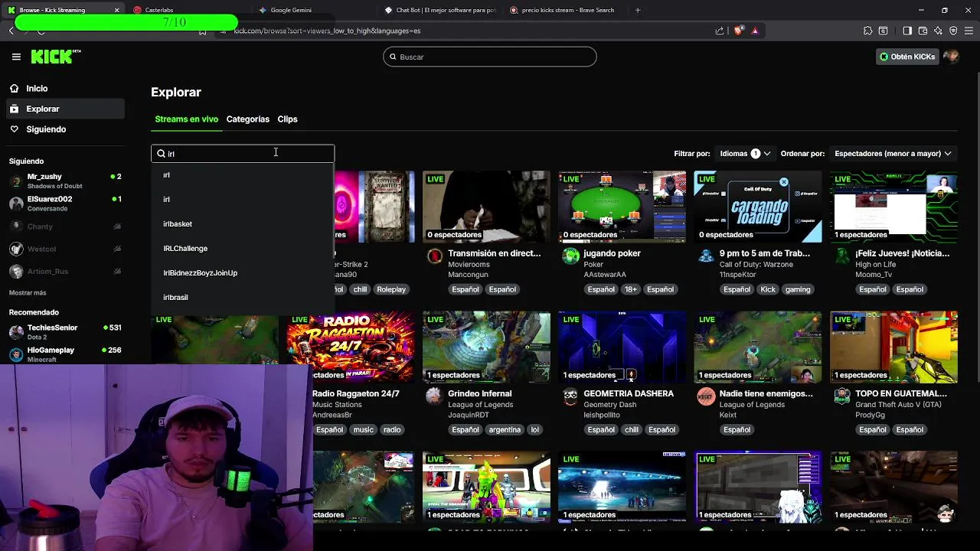Click JoaquinRDT's channel avatar
Image resolution: width=980 pixels, height=551 pixels.
click(x=434, y=396)
